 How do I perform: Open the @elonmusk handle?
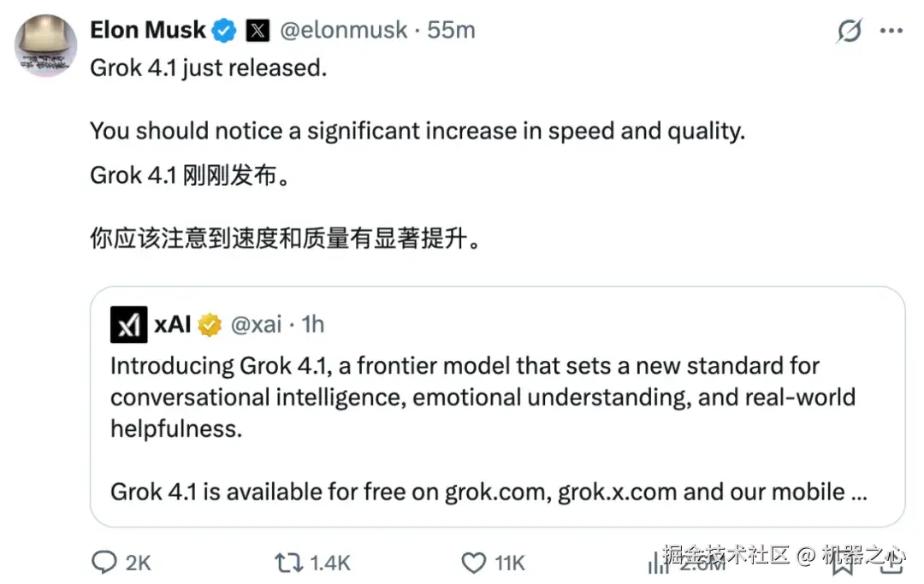coord(342,29)
